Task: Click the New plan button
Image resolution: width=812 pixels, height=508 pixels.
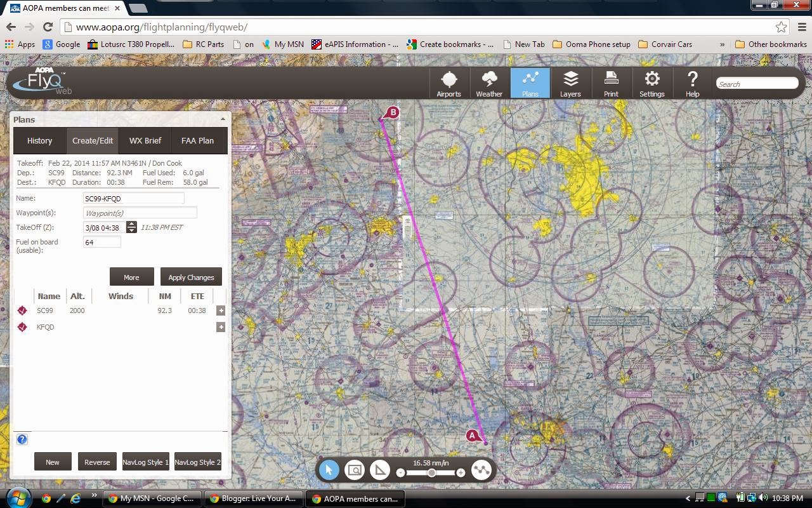Action: [53, 462]
